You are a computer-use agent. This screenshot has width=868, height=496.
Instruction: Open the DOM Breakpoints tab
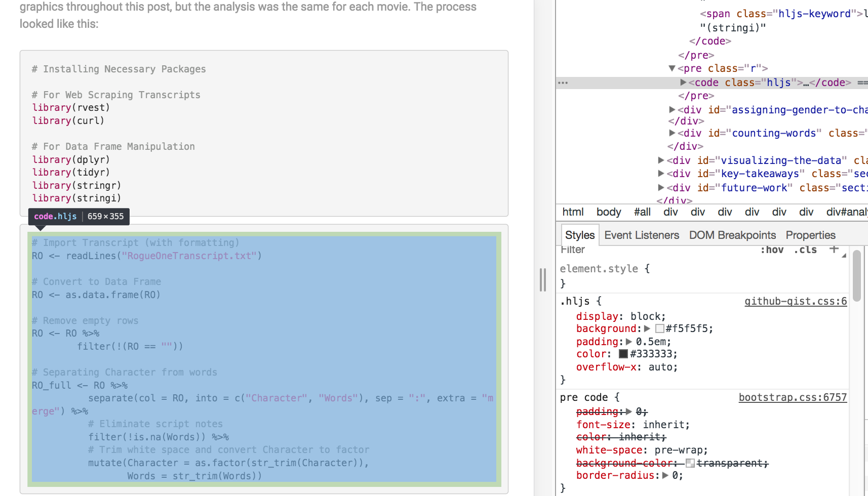(x=732, y=235)
